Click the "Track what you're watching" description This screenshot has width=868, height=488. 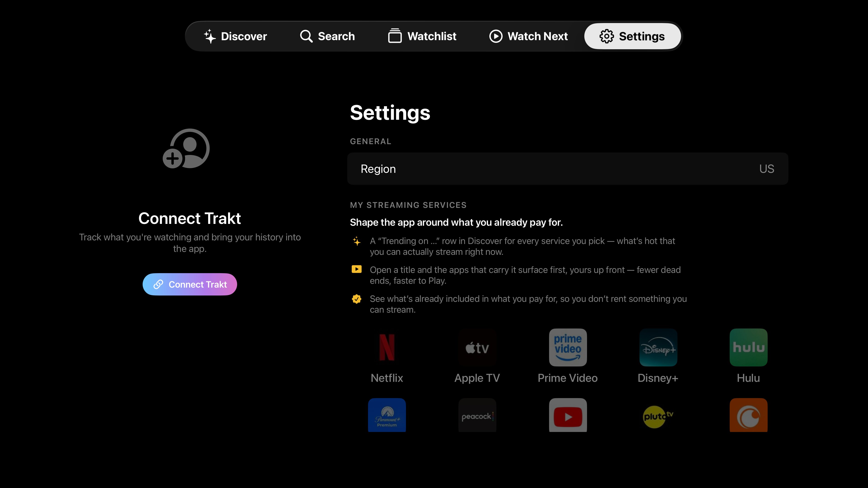tap(190, 243)
